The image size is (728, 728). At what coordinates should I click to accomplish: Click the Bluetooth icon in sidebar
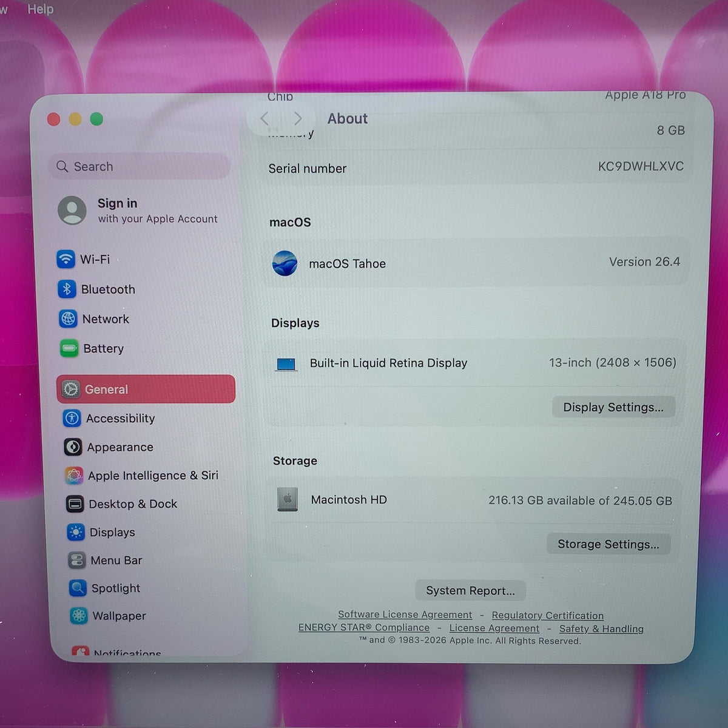point(67,289)
